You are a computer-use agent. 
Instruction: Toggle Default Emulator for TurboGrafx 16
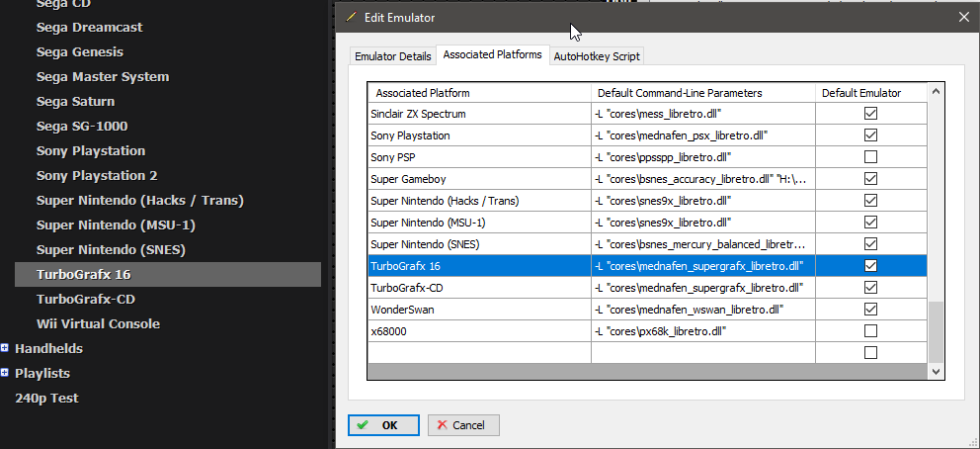coord(870,266)
